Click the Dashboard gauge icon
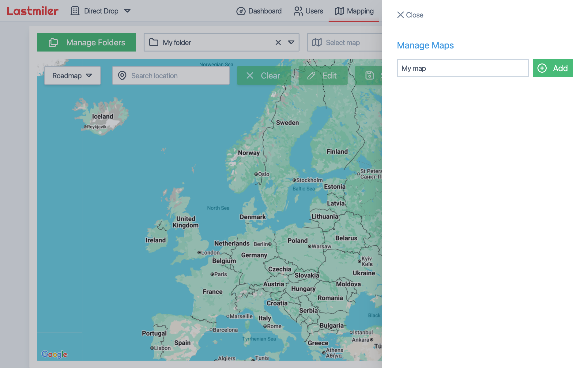Image resolution: width=588 pixels, height=368 pixels. pyautogui.click(x=241, y=11)
